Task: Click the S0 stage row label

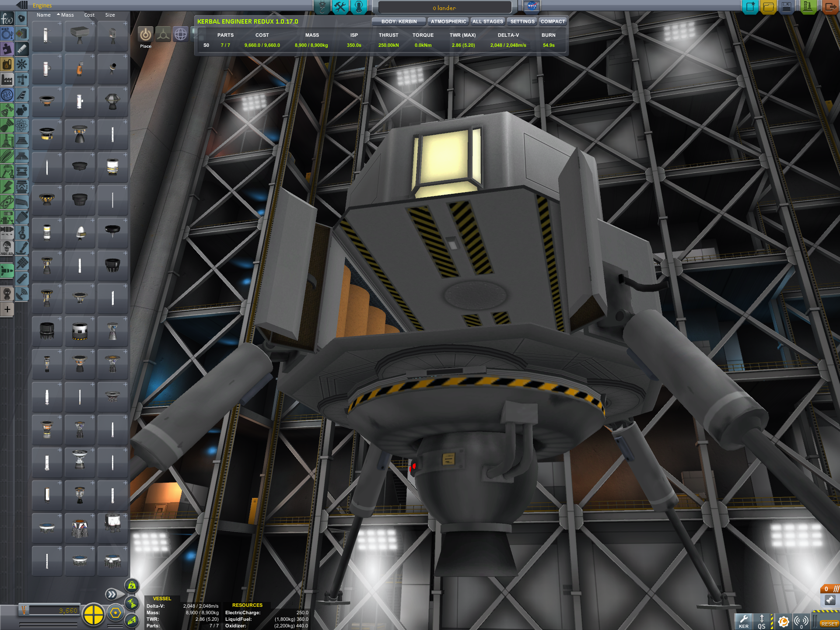Action: (x=206, y=45)
